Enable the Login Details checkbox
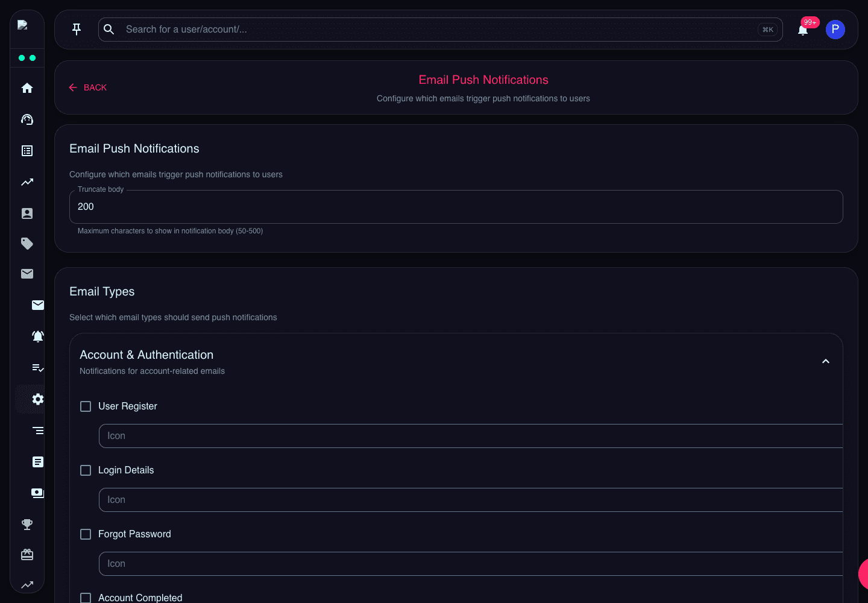The image size is (868, 603). pyautogui.click(x=86, y=470)
